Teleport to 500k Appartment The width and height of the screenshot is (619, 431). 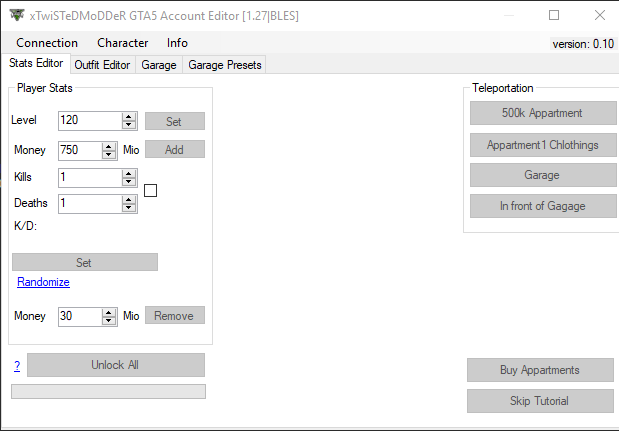(543, 113)
